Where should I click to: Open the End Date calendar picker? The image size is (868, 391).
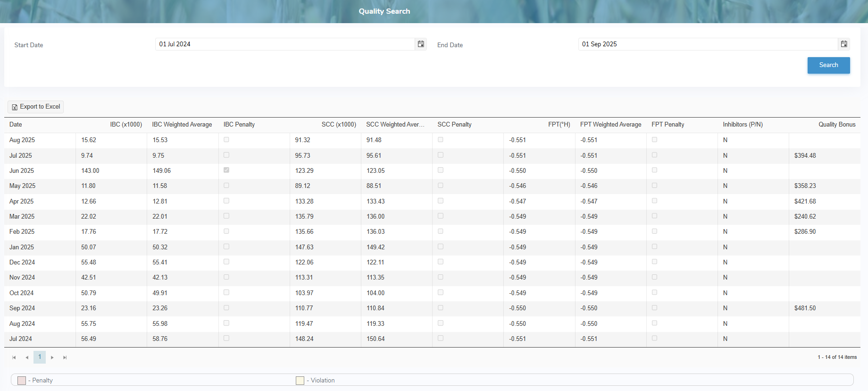point(844,44)
